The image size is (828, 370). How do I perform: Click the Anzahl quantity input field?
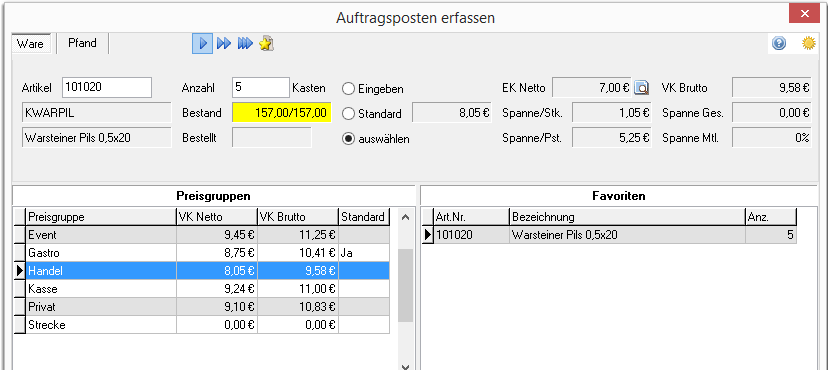[260, 88]
